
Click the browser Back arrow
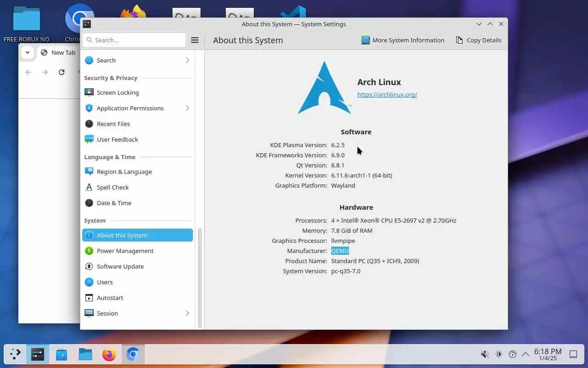click(x=28, y=72)
